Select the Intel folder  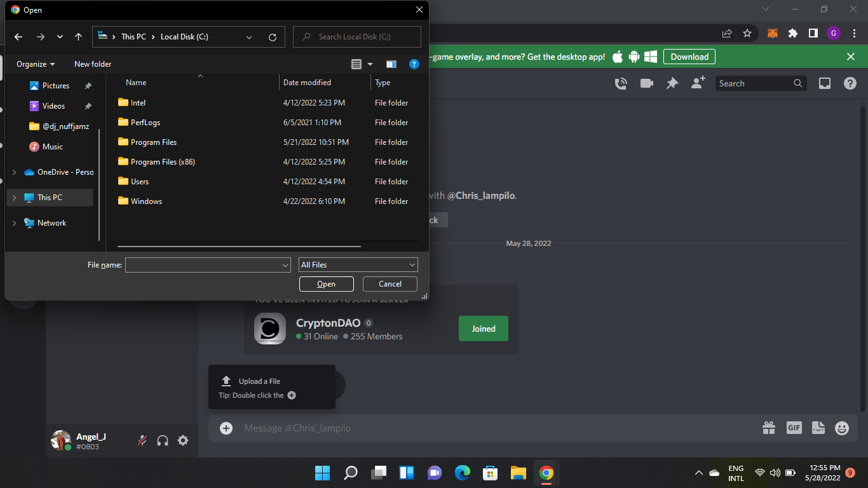(x=138, y=103)
